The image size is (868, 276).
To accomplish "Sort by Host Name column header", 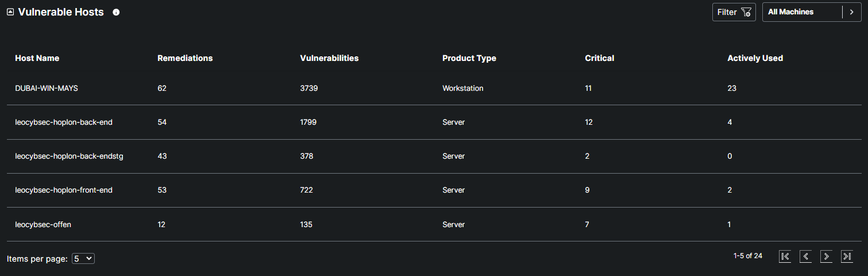I will 37,58.
